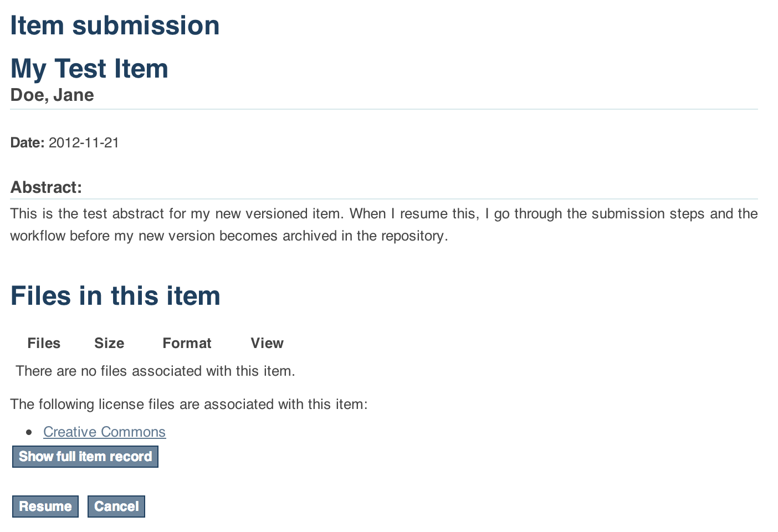
Task: Click the bullet beside Creative Commons
Action: (x=29, y=432)
